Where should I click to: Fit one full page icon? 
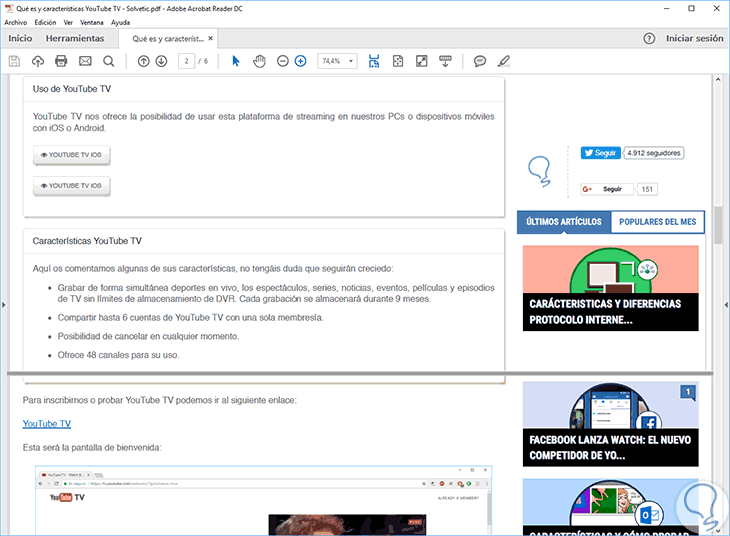point(398,61)
